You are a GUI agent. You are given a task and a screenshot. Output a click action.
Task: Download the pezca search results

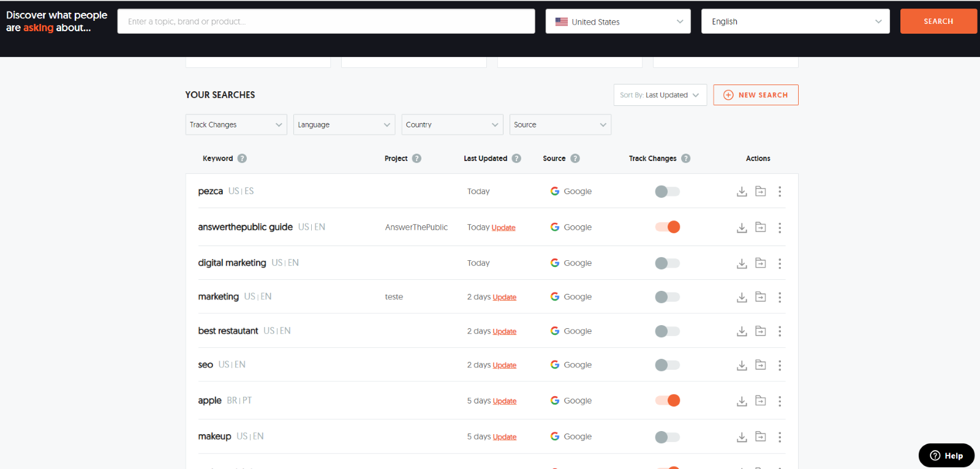(742, 192)
